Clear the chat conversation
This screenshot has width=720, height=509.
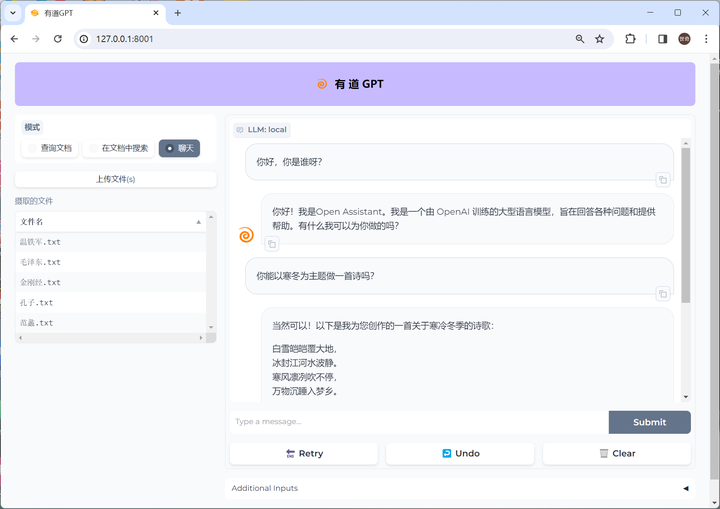[617, 453]
